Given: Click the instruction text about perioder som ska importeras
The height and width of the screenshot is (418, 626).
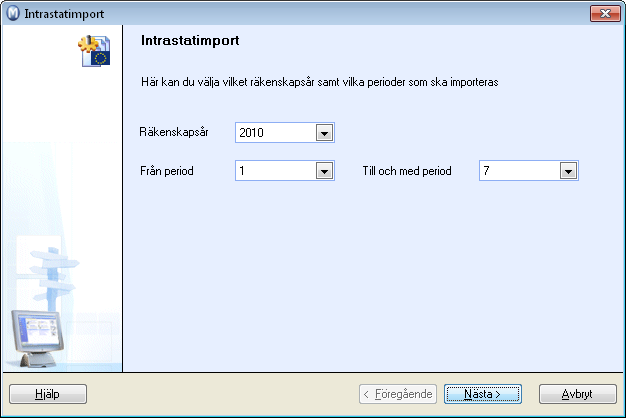Looking at the screenshot, I should click(x=319, y=82).
